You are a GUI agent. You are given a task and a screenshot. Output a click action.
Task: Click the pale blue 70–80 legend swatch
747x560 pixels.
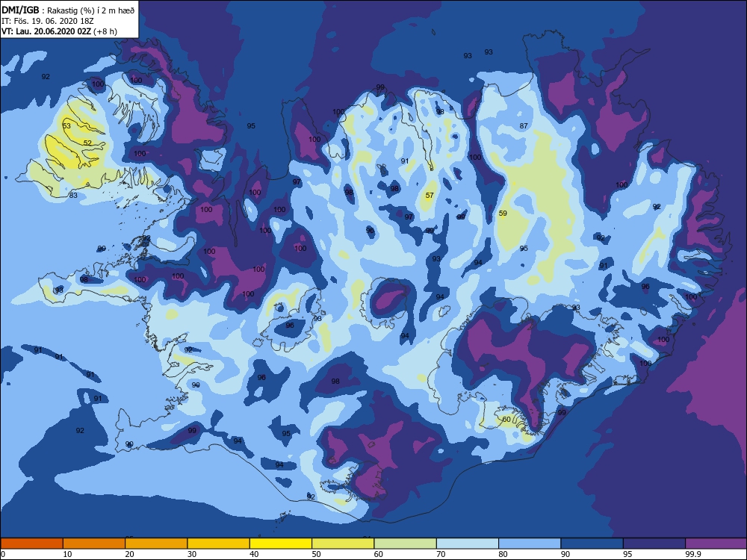point(468,544)
